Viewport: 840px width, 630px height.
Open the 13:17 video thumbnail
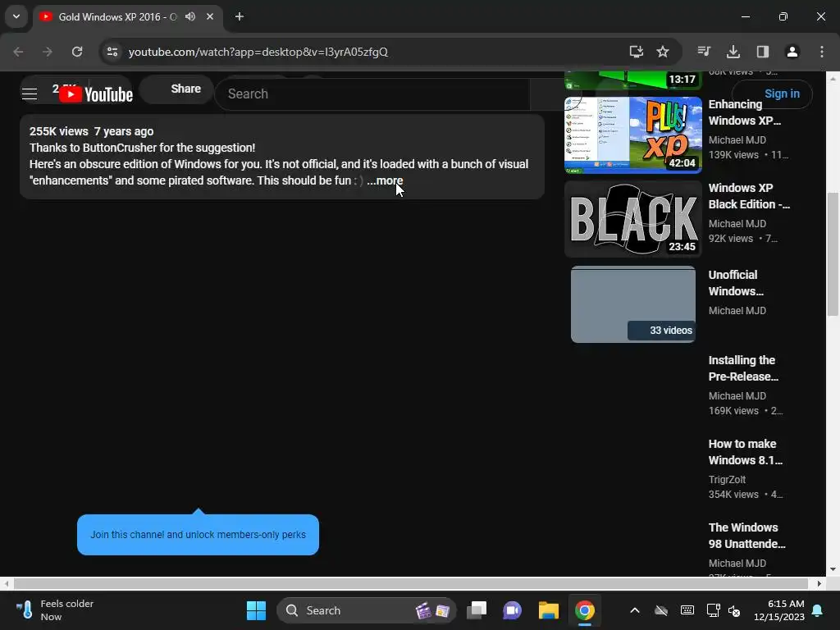(633, 80)
